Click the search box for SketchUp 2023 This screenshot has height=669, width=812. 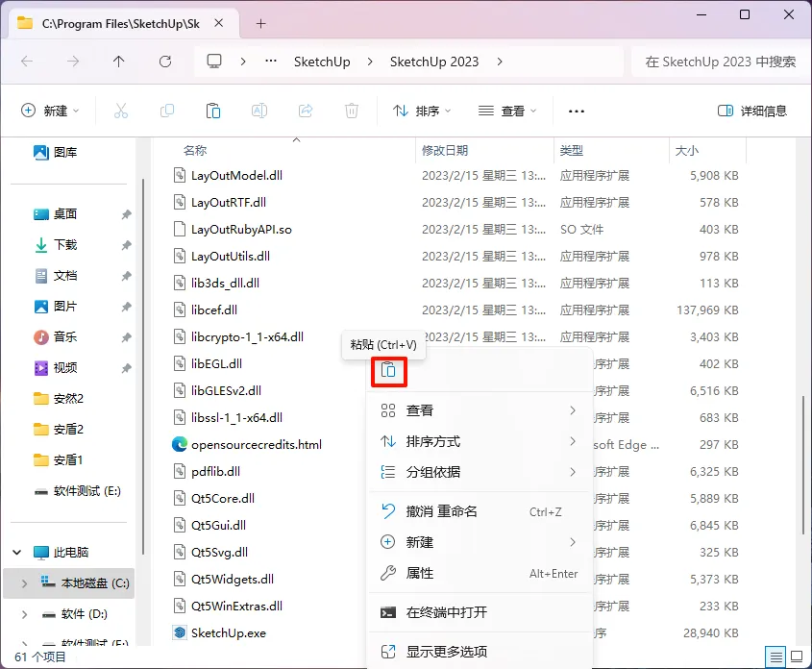tap(720, 62)
